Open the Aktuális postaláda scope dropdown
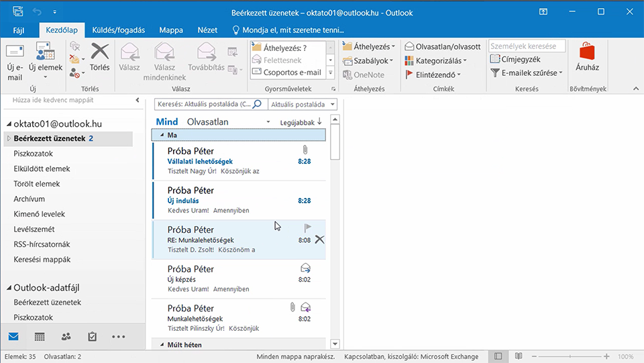 303,104
